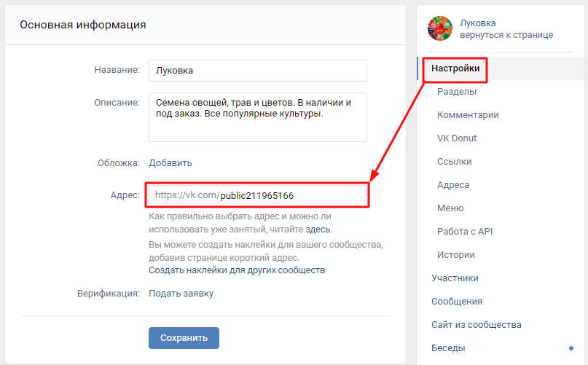This screenshot has width=588, height=365.
Task: Open Создать наклейки для других сообществ link
Action: (x=237, y=270)
